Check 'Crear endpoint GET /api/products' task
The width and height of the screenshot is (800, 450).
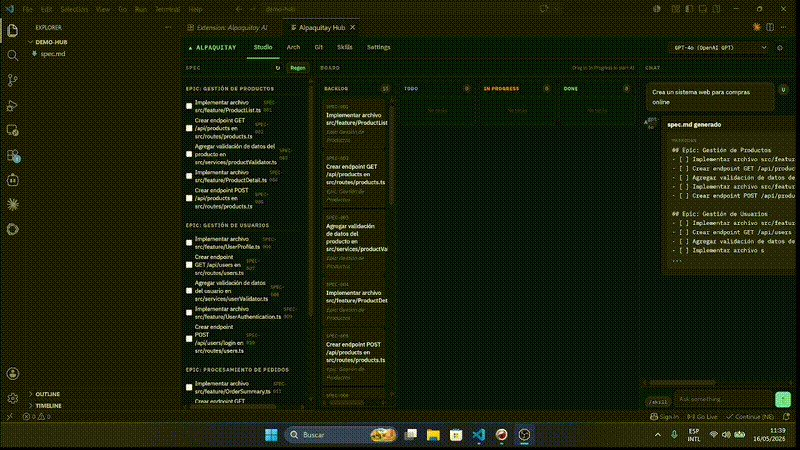189,129
